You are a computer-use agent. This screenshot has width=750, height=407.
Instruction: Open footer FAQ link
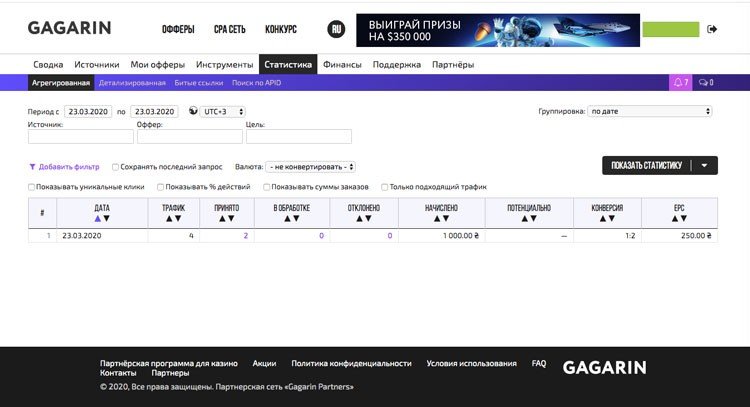point(539,363)
